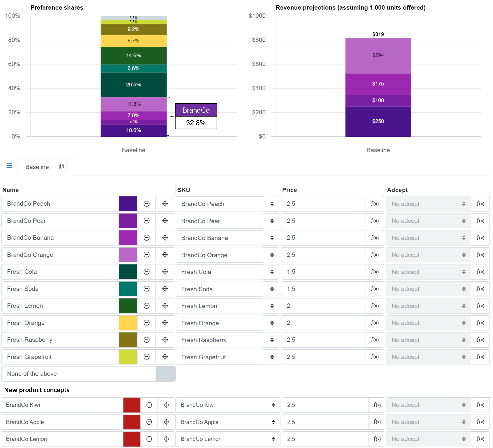
Task: Edit the BrandCo Apple price field
Action: [325, 422]
